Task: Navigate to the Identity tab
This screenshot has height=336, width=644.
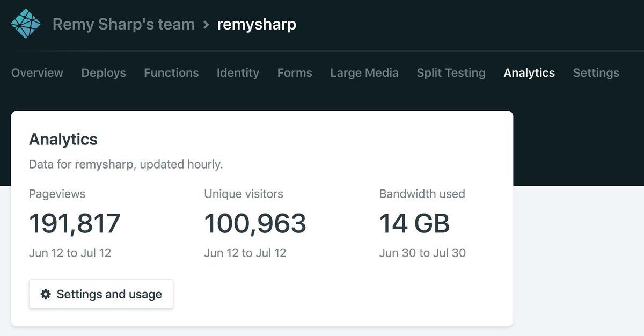Action: coord(238,73)
